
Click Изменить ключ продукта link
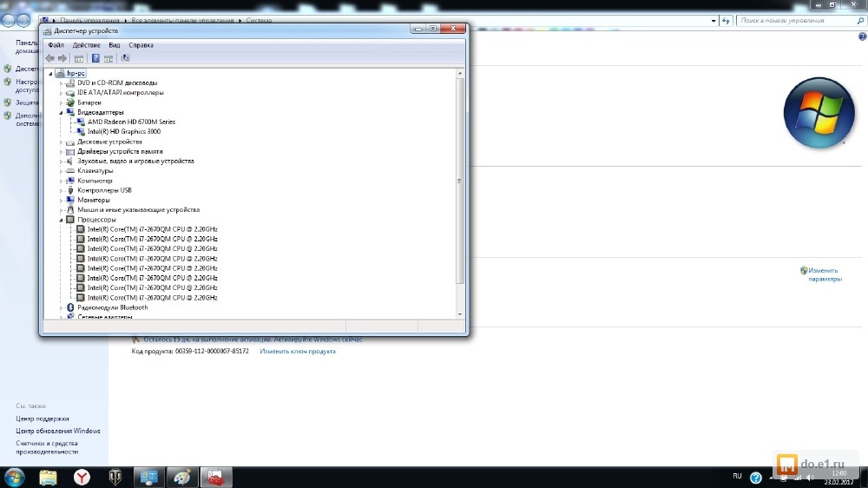[298, 351]
